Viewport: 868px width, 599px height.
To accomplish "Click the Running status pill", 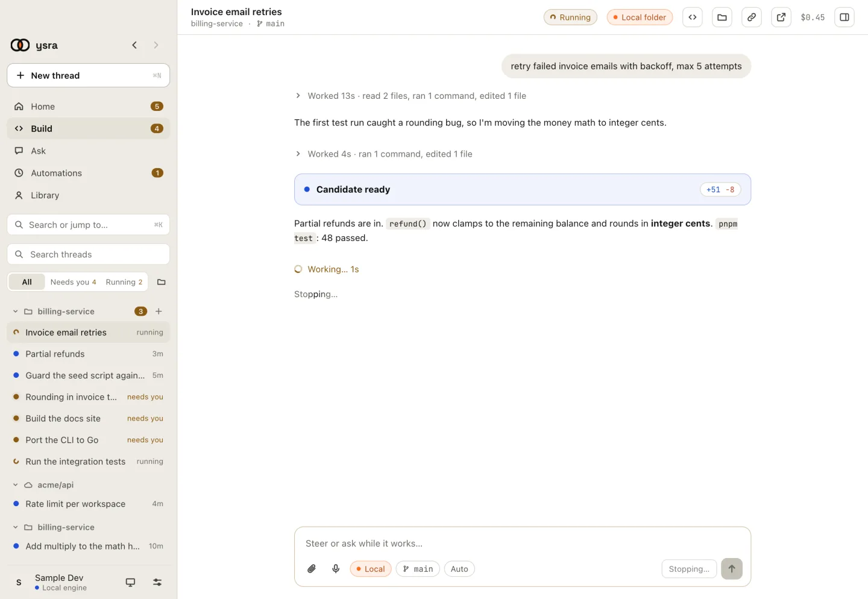I will [570, 17].
